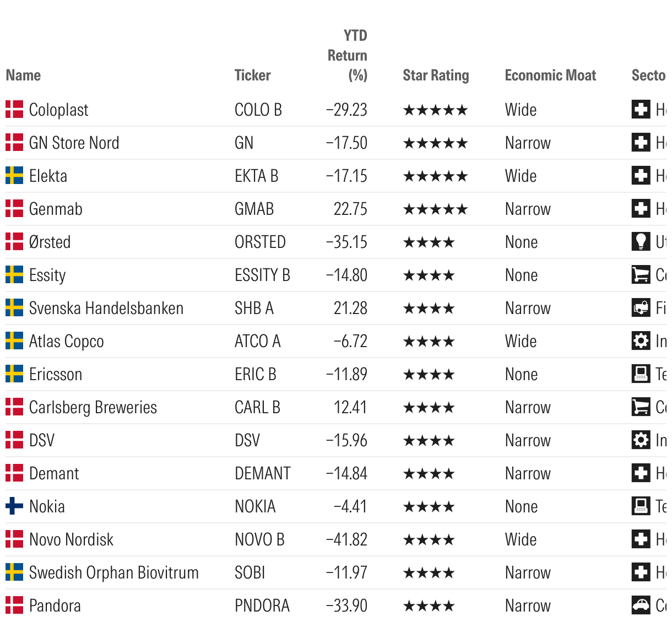Select the ORSTED ticker symbol
The width and height of the screenshot is (672, 627).
(260, 242)
